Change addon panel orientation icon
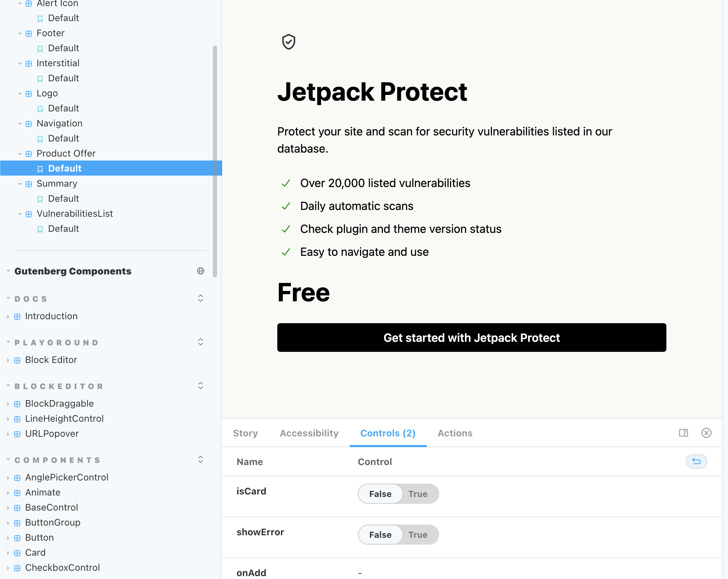 [x=683, y=433]
